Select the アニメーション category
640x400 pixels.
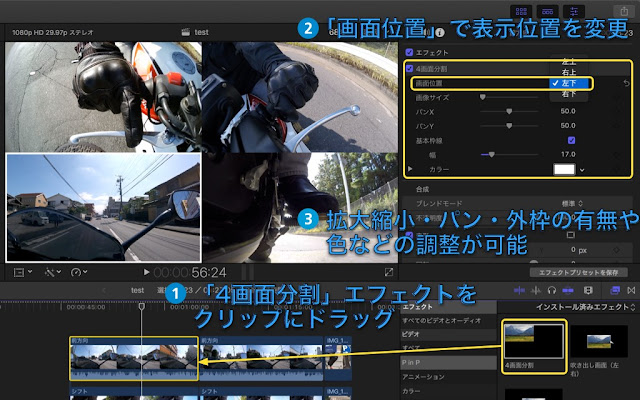pyautogui.click(x=448, y=377)
